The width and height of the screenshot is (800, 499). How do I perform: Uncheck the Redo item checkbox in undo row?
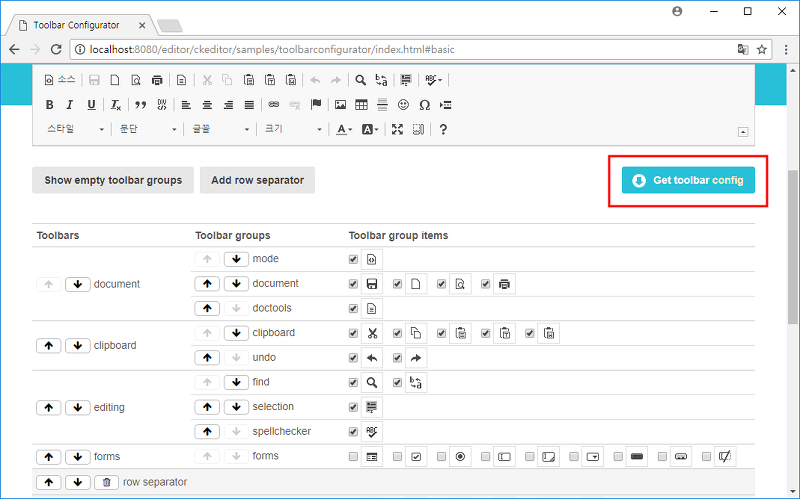[x=397, y=358]
